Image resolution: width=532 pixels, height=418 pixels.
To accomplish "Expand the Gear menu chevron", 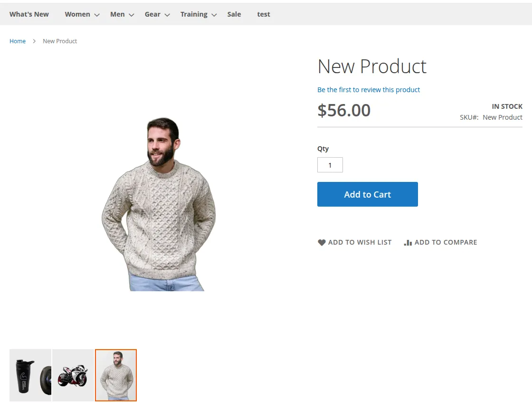I will [x=167, y=15].
